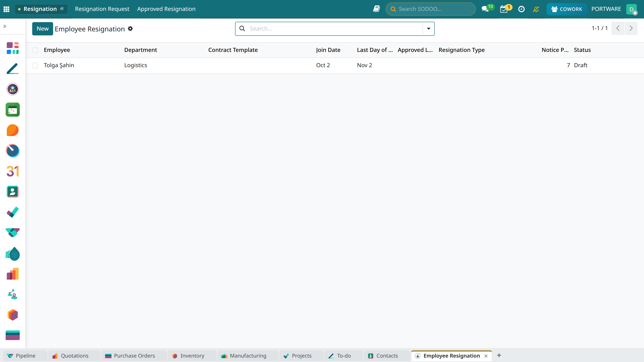The height and width of the screenshot is (362, 644).
Task: Expand the collapsed sidebar with double chevron
Action: tap(5, 26)
